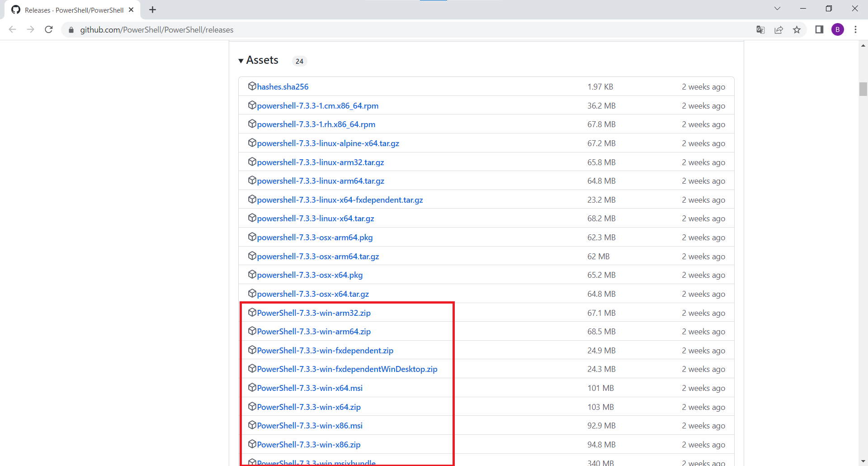Close the Releases PowerShell tab
This screenshot has width=868, height=466.
[131, 10]
